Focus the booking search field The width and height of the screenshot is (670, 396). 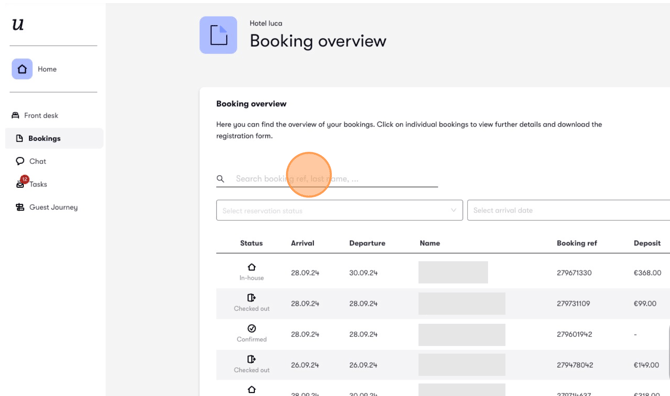pos(327,179)
